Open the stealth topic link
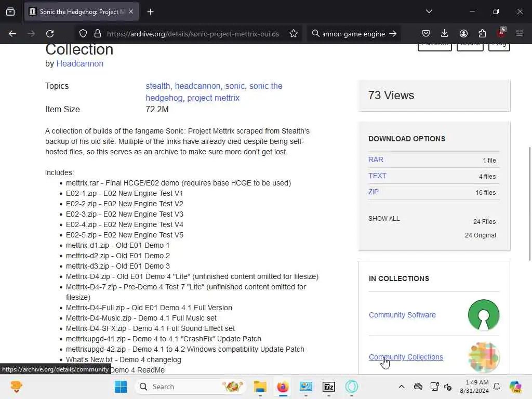This screenshot has width=532, height=399. coord(158,86)
